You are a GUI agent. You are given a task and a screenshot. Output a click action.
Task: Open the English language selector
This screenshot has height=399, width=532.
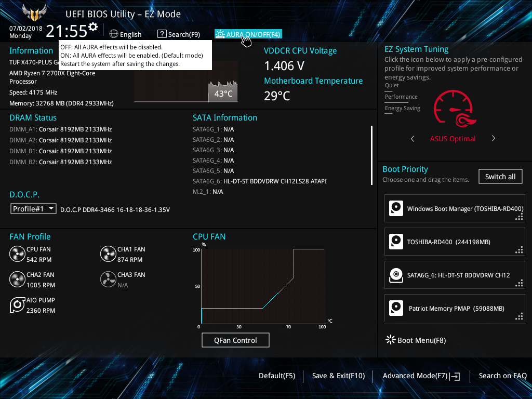pos(126,34)
